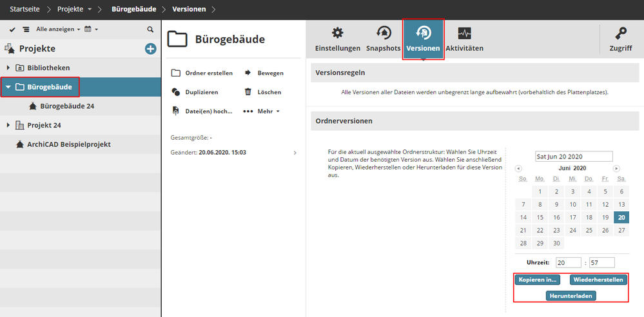Select June 24 in calendar

pyautogui.click(x=572, y=230)
